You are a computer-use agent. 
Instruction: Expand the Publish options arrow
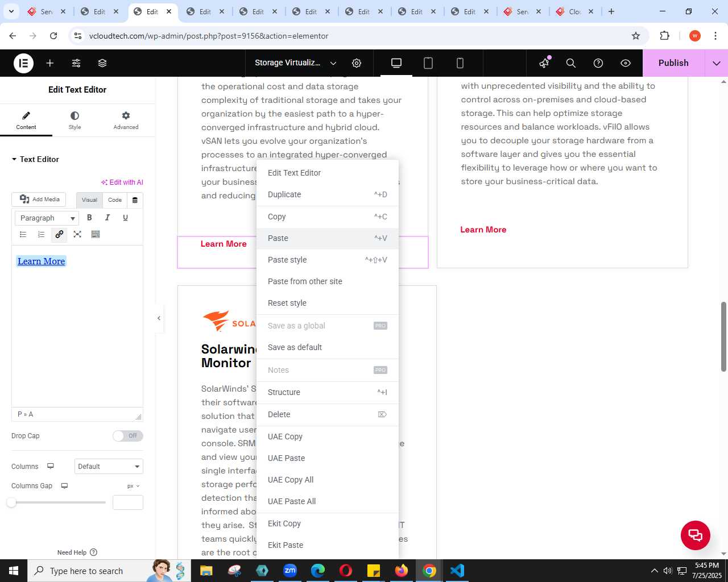click(x=717, y=63)
